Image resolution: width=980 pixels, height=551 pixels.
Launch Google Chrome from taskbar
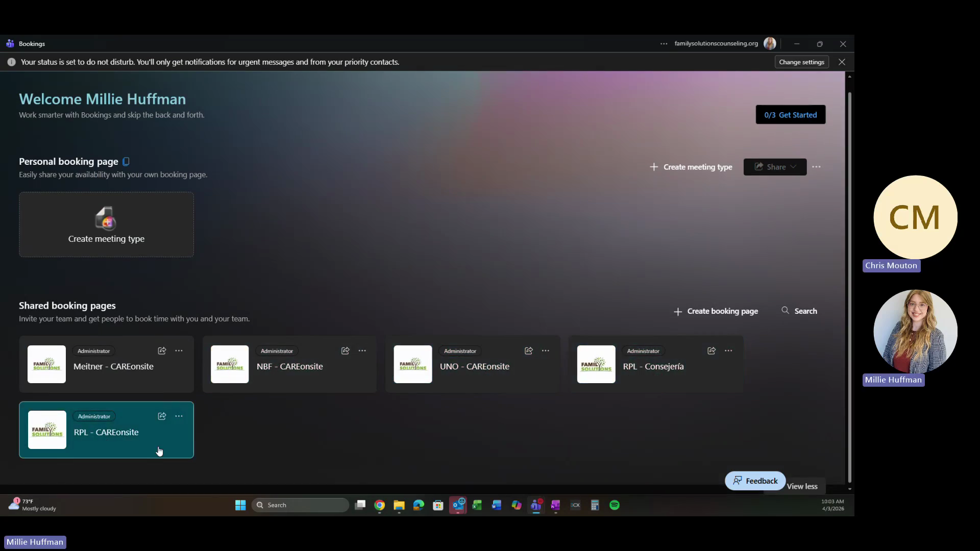click(379, 505)
